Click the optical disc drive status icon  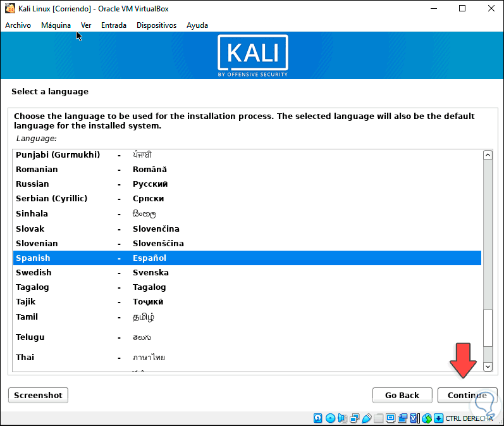330,418
